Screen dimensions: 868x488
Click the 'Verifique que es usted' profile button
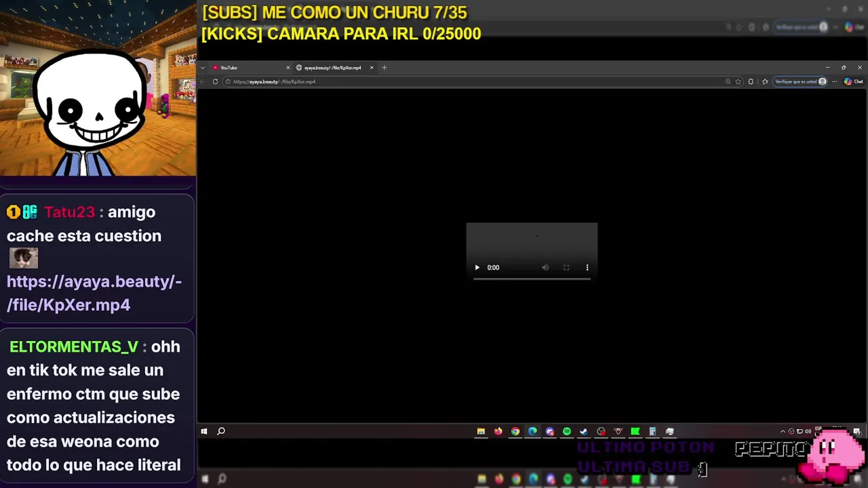click(x=800, y=81)
